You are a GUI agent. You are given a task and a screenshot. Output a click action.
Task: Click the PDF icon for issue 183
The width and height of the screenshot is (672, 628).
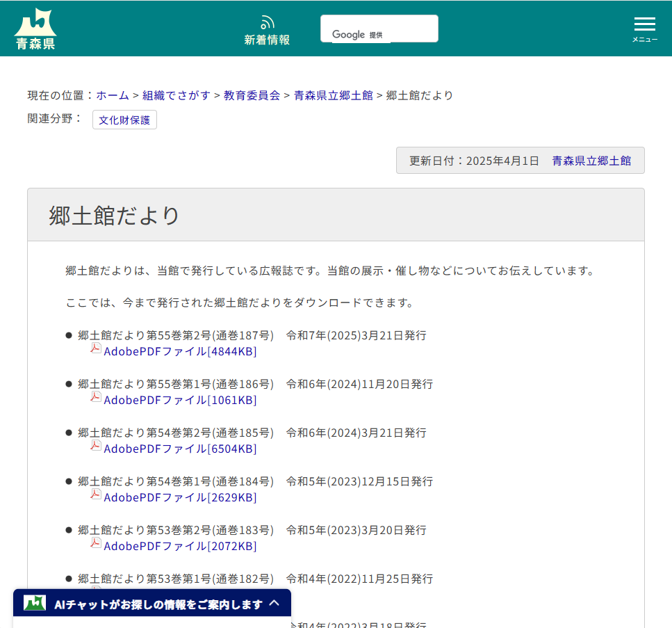(96, 543)
